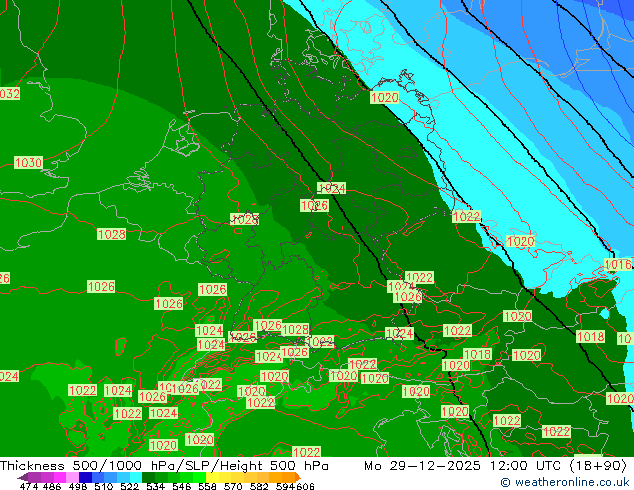This screenshot has width=634, height=490.
Task: Click the Height 500 hPa caption text
Action: point(274,466)
